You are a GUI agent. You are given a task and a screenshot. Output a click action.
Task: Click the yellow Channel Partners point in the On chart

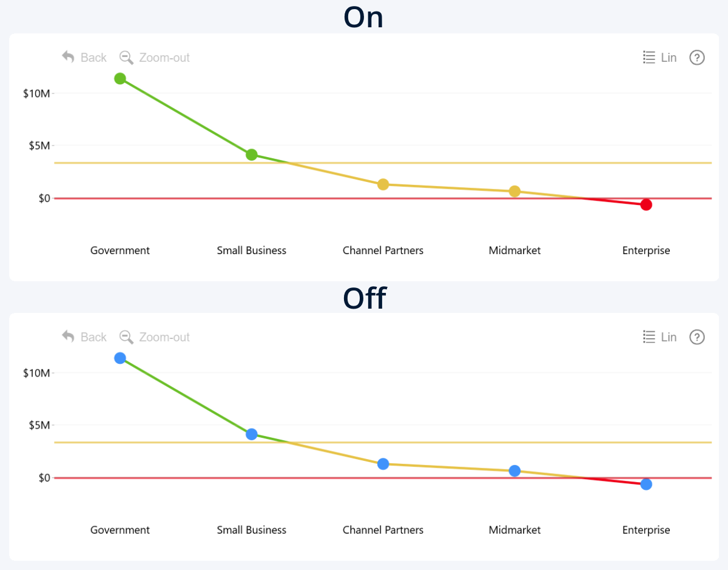(x=383, y=184)
